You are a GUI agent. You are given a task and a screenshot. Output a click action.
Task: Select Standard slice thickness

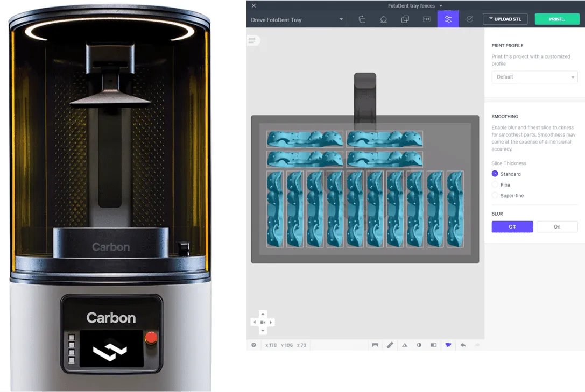click(x=495, y=174)
